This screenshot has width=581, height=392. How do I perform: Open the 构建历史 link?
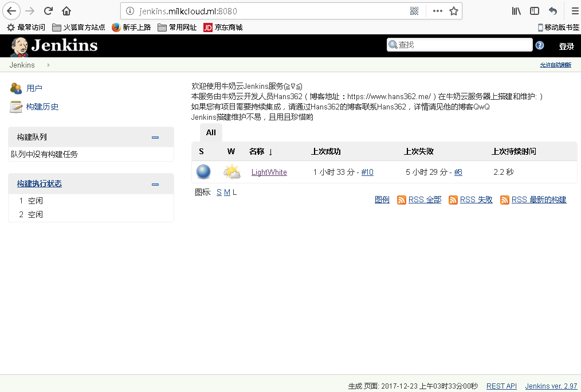point(42,107)
